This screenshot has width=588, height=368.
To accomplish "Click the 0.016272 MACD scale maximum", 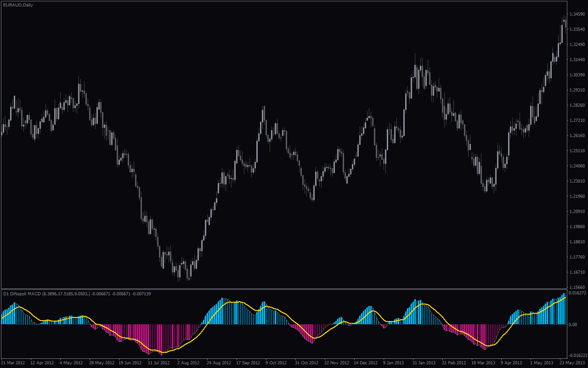I will coord(578,293).
